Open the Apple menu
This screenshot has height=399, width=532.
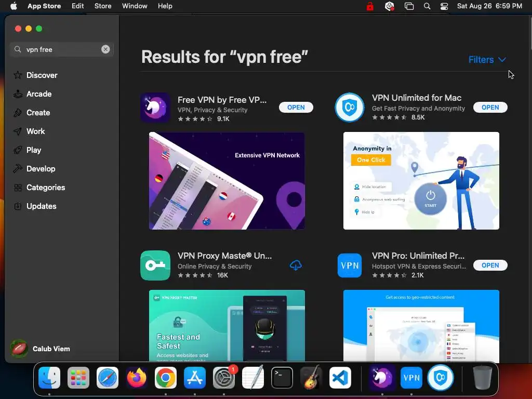[x=14, y=6]
